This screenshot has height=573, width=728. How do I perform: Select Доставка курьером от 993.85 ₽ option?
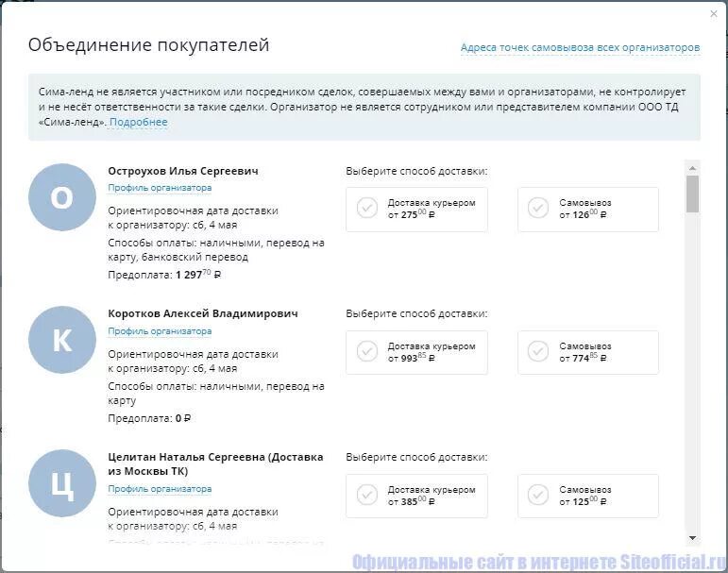[416, 352]
